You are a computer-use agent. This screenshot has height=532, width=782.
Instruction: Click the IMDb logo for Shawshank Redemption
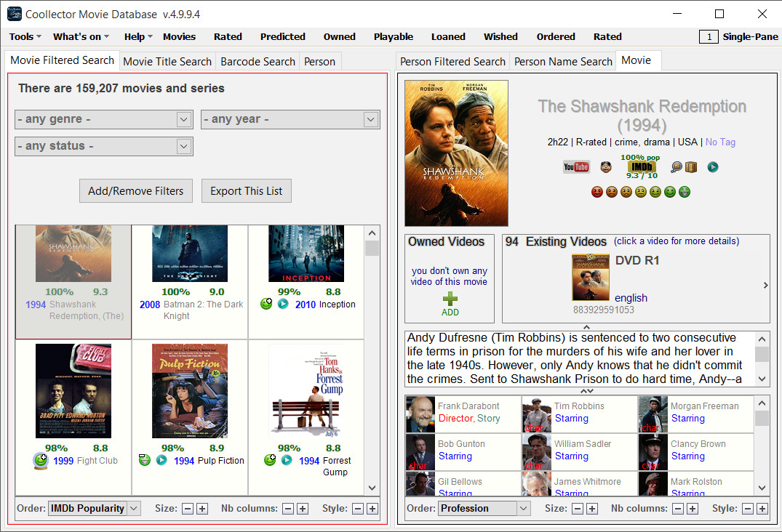[642, 166]
